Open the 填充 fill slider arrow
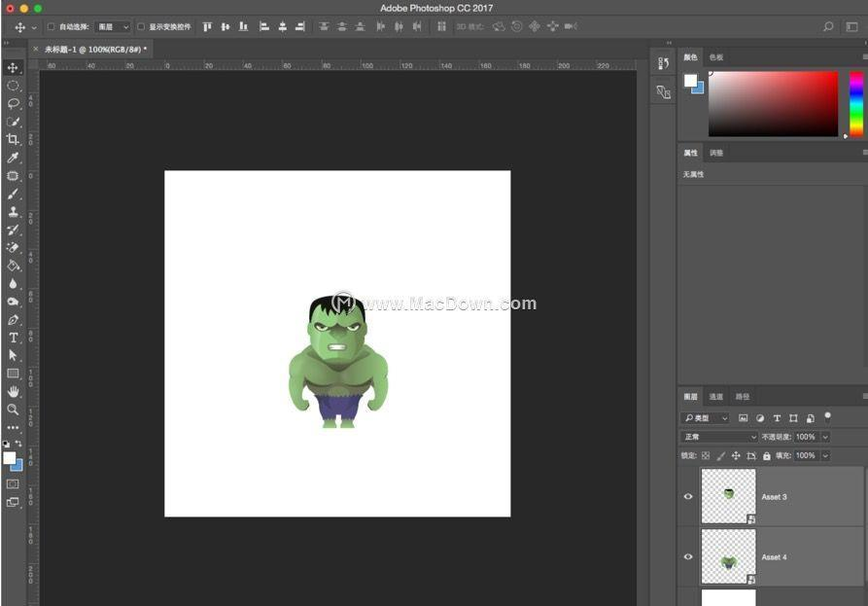The image size is (868, 606). click(x=825, y=456)
